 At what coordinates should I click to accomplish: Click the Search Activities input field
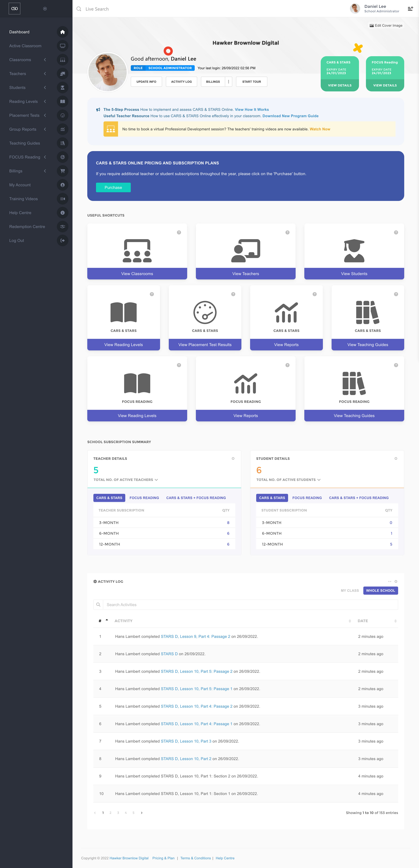[250, 604]
